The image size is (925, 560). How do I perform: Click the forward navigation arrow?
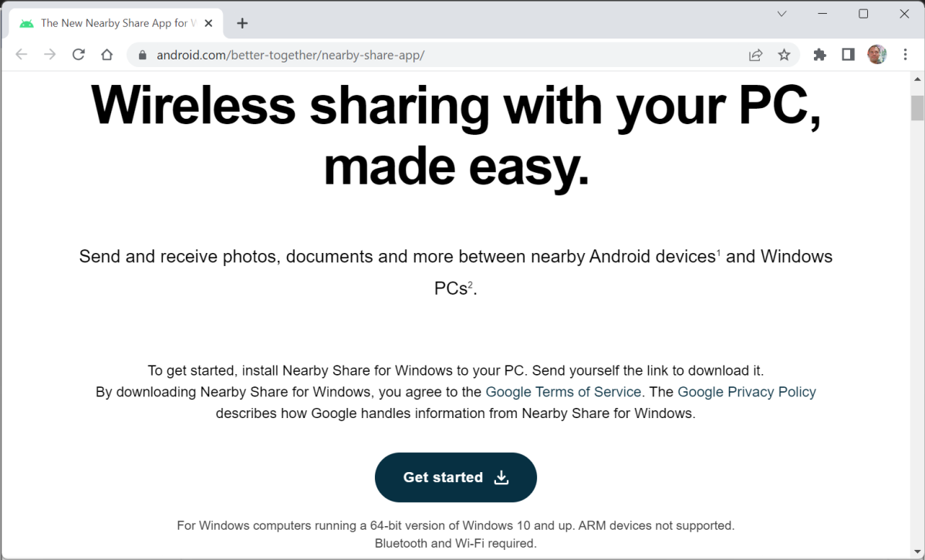tap(50, 55)
